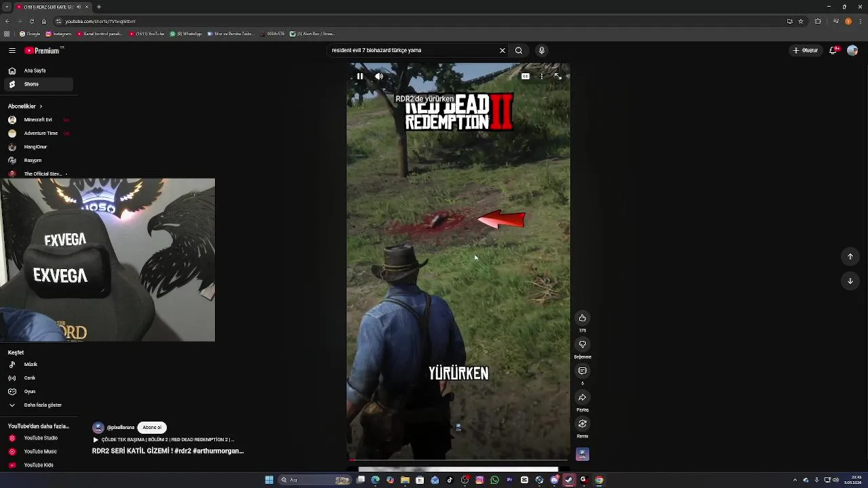The width and height of the screenshot is (868, 488).
Task: Click the Chrome address bar URL
Action: [100, 21]
